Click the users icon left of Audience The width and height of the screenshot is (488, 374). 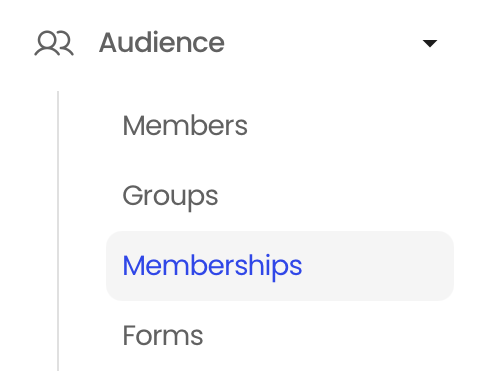pos(54,43)
